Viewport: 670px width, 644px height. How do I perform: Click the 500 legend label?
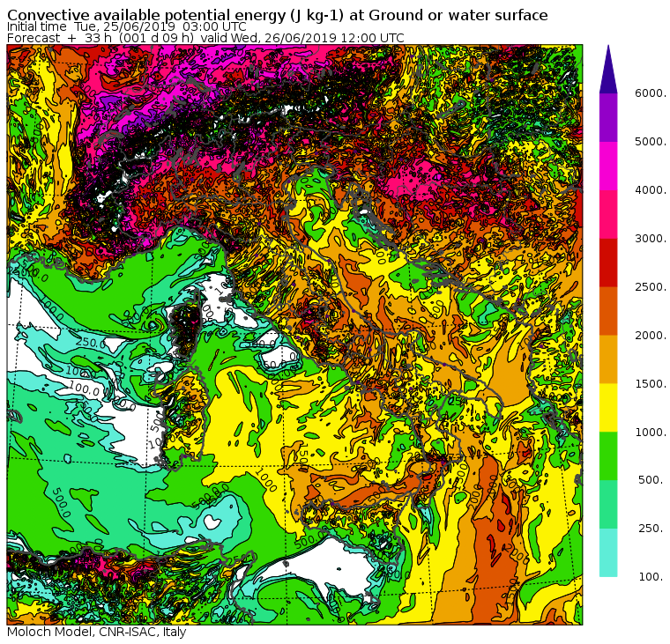coord(651,480)
